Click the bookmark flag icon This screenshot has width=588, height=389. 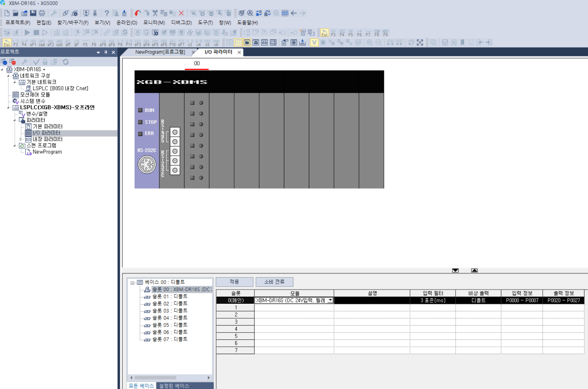[463, 42]
